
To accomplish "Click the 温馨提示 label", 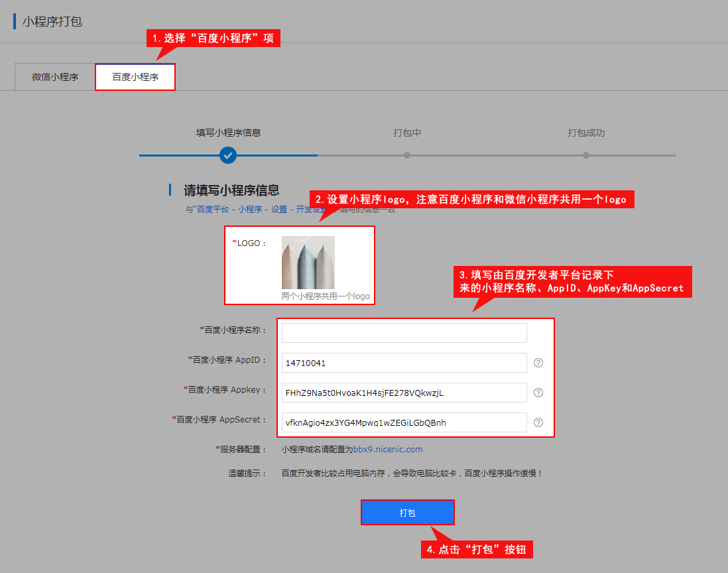I will 247,473.
